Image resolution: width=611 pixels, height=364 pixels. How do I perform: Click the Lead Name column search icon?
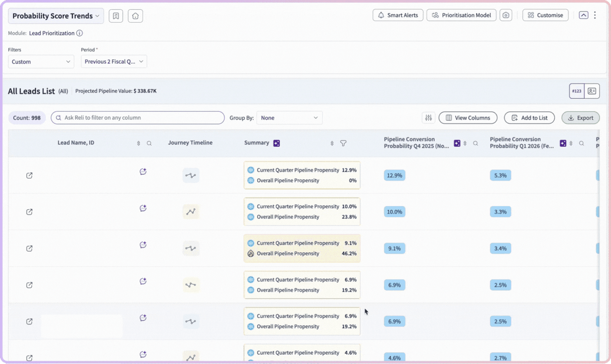149,143
